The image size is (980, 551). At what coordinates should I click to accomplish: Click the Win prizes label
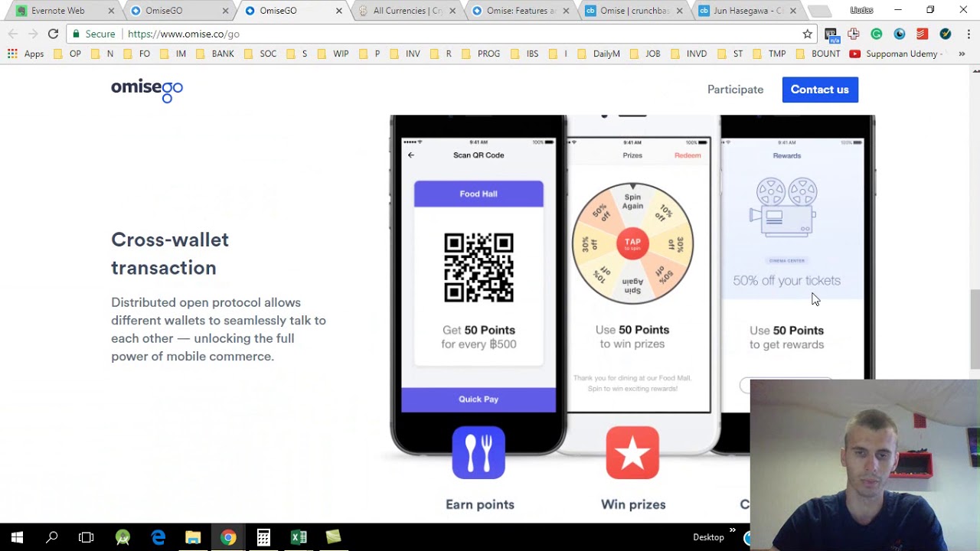[x=633, y=504]
